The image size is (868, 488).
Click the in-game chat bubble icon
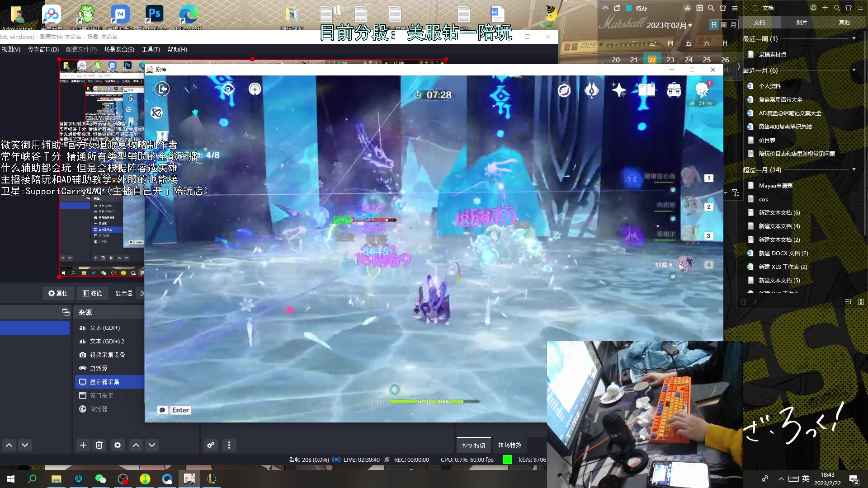click(x=162, y=410)
